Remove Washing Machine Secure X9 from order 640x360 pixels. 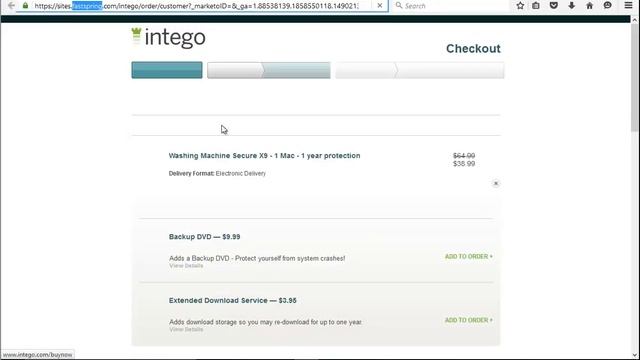496,184
